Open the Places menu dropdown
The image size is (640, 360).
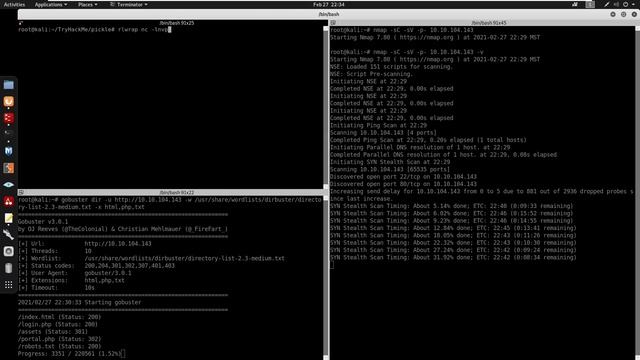pyautogui.click(x=88, y=4)
